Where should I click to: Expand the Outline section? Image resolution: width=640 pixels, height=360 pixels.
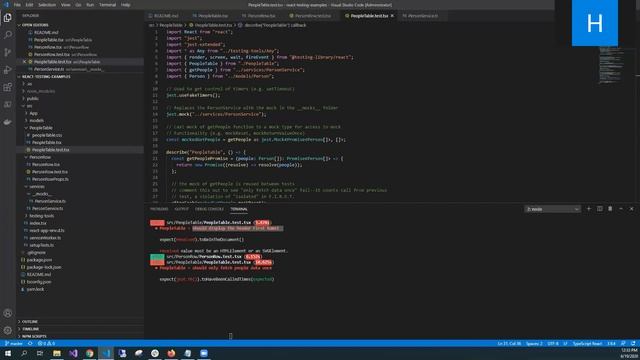point(30,322)
